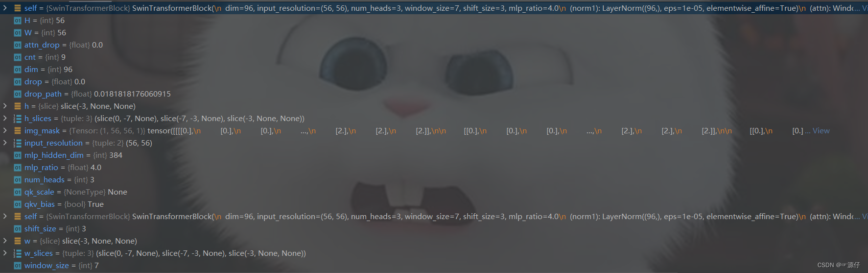Click the icon beside qkv_bias
The height and width of the screenshot is (273, 868).
pos(18,204)
